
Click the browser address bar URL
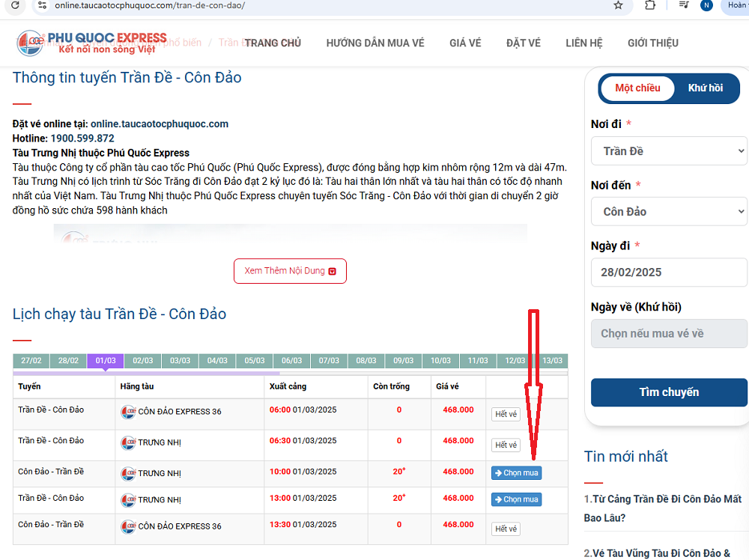(x=150, y=5)
